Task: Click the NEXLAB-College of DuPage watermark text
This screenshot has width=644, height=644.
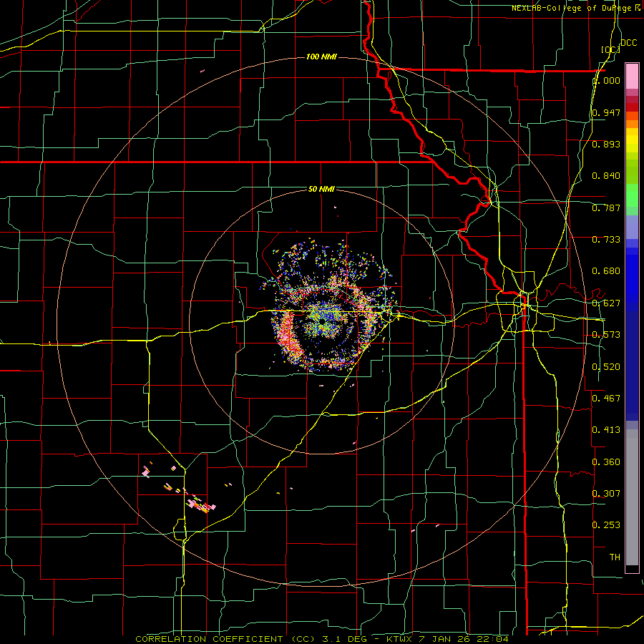Action: (577, 8)
